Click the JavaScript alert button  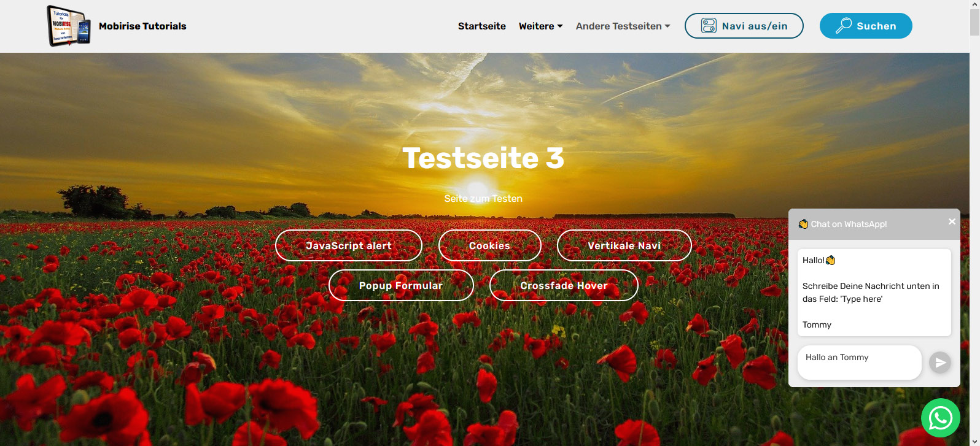pos(349,245)
